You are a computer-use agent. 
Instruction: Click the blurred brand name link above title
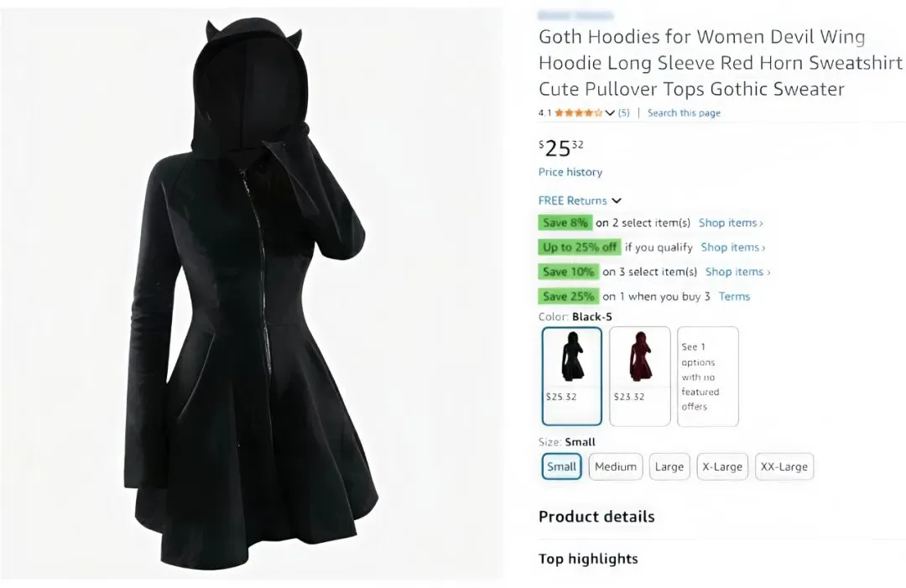pyautogui.click(x=575, y=15)
